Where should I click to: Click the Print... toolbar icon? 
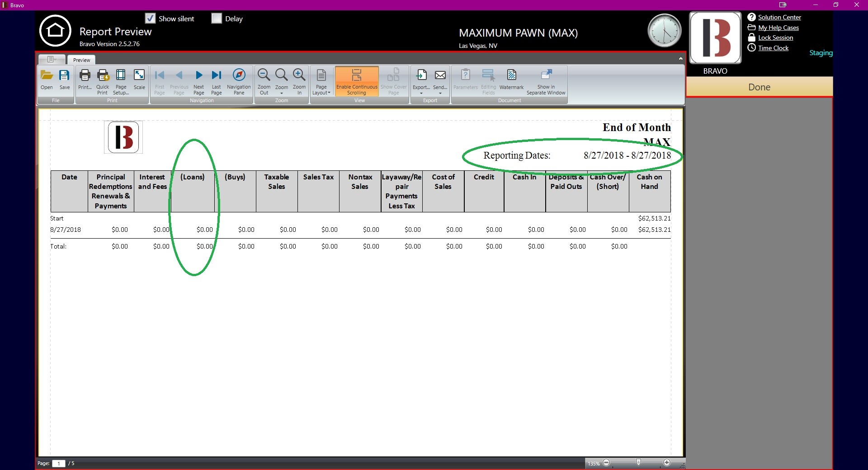point(85,80)
